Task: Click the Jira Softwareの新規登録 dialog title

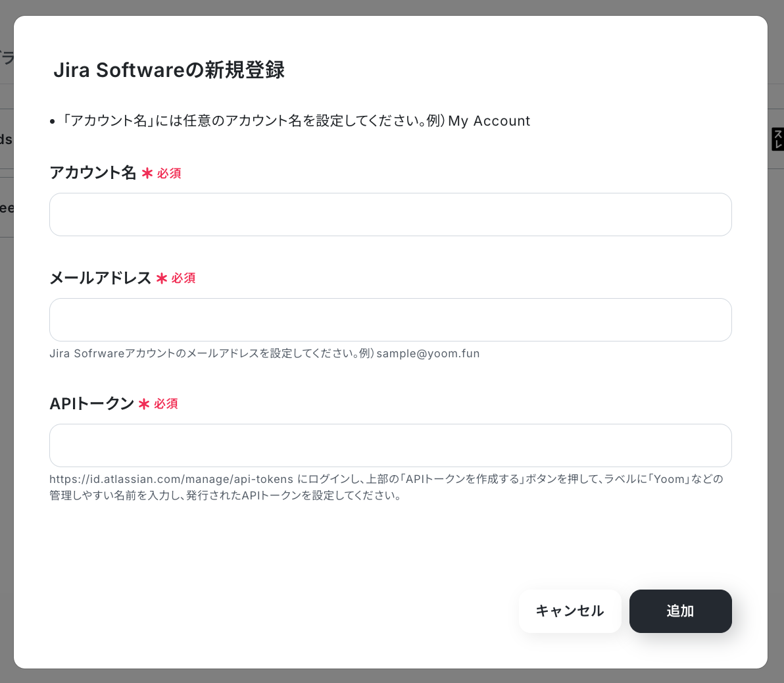Action: click(169, 70)
